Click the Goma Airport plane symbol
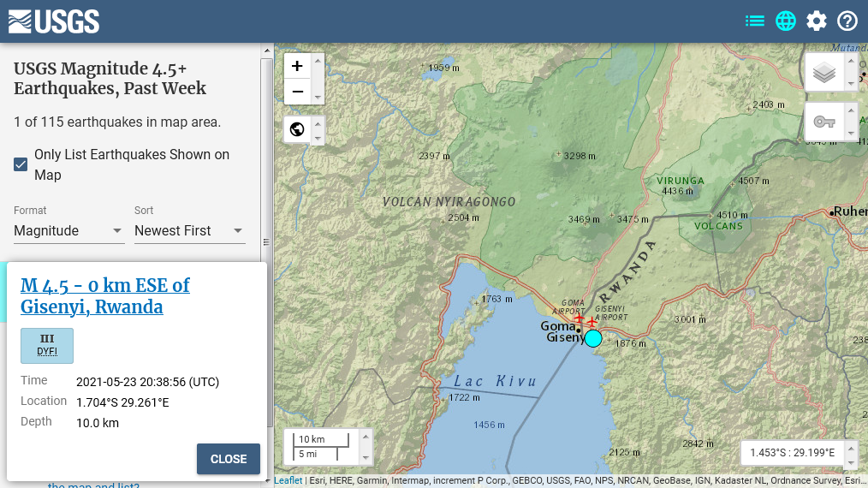This screenshot has width=868, height=488. click(x=579, y=318)
